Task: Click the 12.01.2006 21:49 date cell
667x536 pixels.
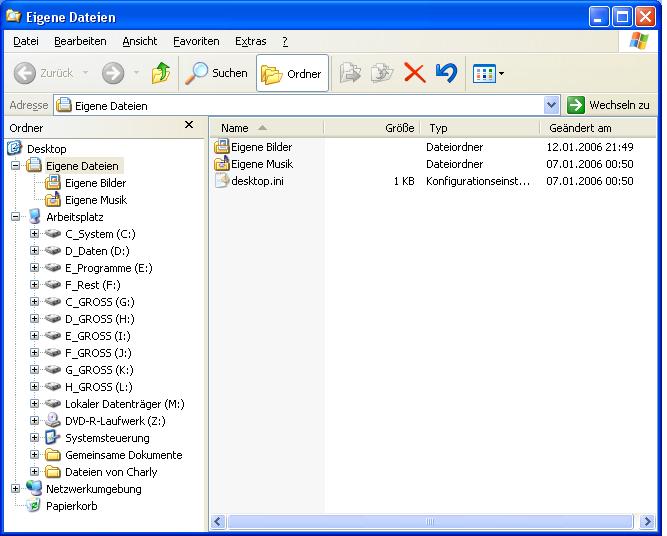Action: 590,147
